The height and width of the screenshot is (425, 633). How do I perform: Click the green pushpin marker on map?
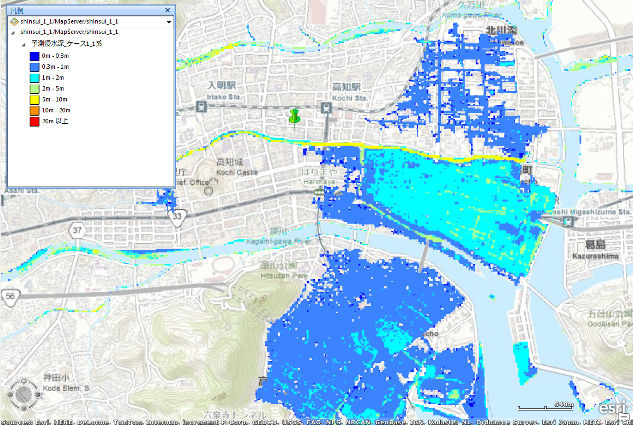[x=294, y=117]
